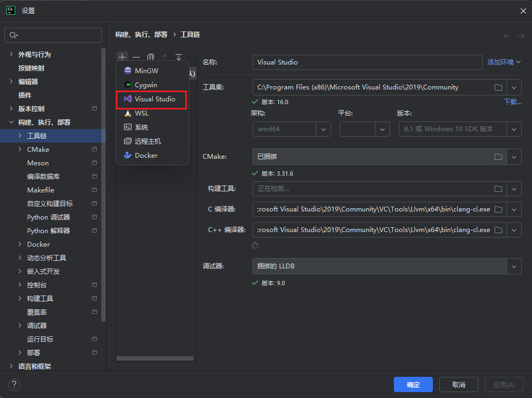Image resolution: width=532 pixels, height=398 pixels.
Task: Browse folder icon in CMake field
Action: (x=498, y=157)
